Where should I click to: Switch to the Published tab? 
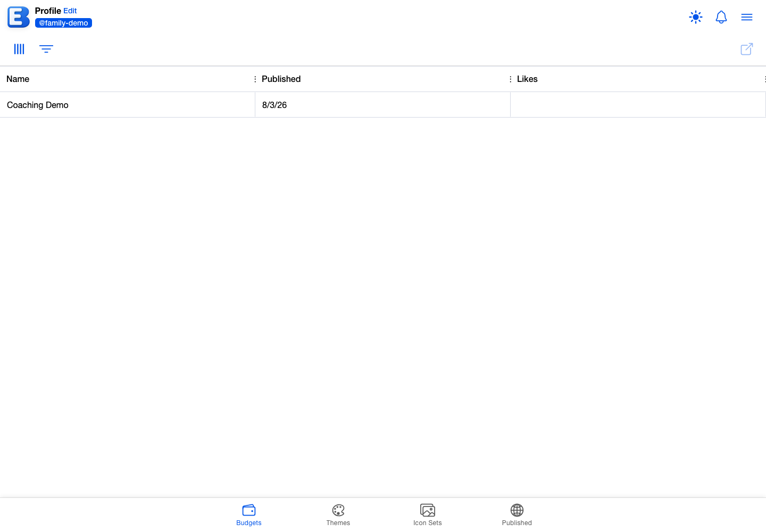[517, 515]
